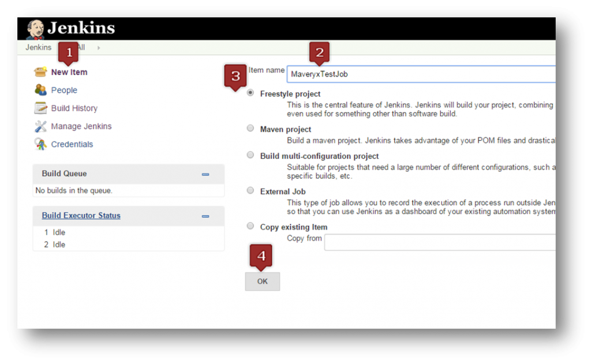Open Build History via its clock icon
The height and width of the screenshot is (364, 591).
[42, 108]
